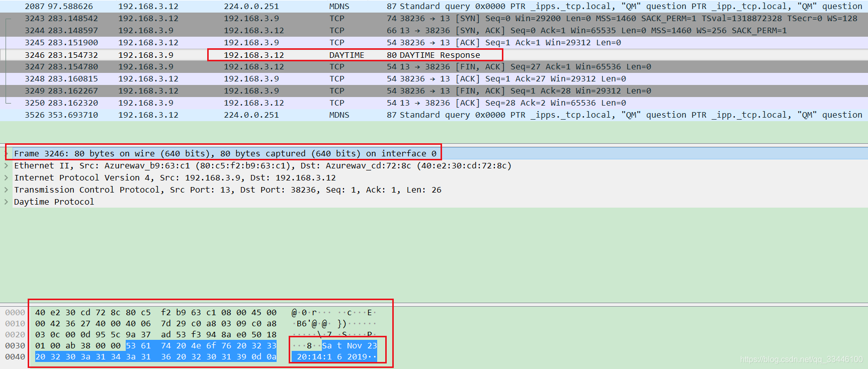
Task: Select packet 3247 FIN, ACK row
Action: coord(434,66)
